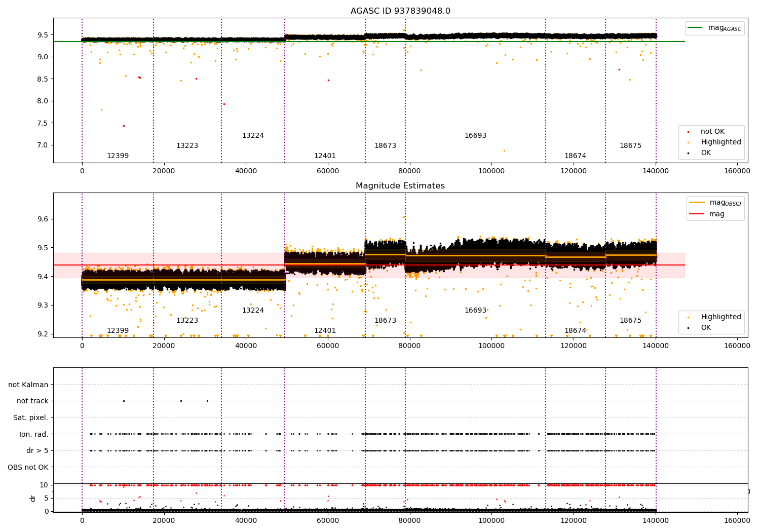This screenshot has height=532, width=760.
Task: Click the 'not Kalman' axis label
Action: (x=28, y=385)
